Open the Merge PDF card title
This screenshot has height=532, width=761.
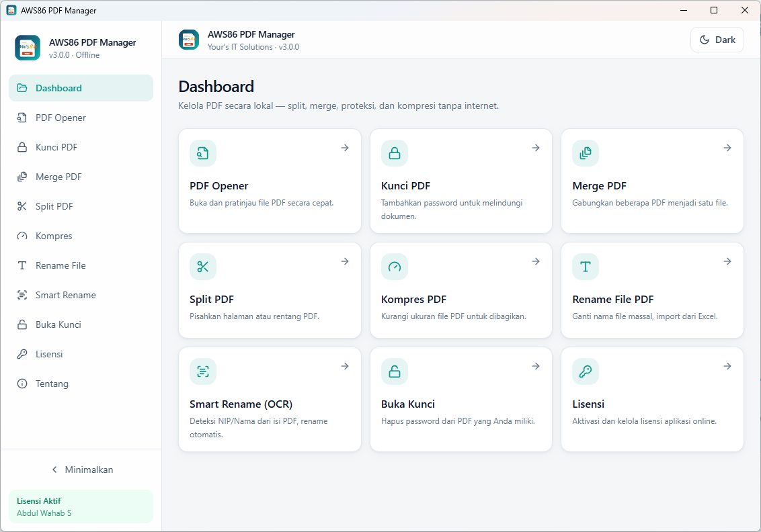(600, 186)
